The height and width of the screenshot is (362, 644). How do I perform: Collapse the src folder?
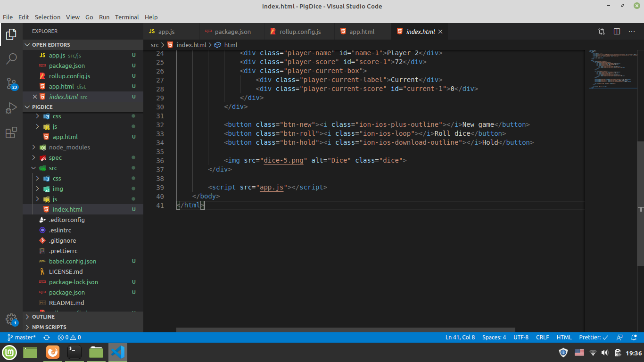coord(83,168)
